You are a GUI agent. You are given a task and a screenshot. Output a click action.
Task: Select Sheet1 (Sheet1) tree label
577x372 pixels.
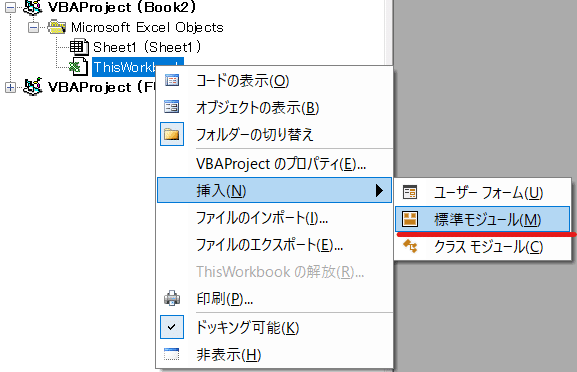click(148, 47)
